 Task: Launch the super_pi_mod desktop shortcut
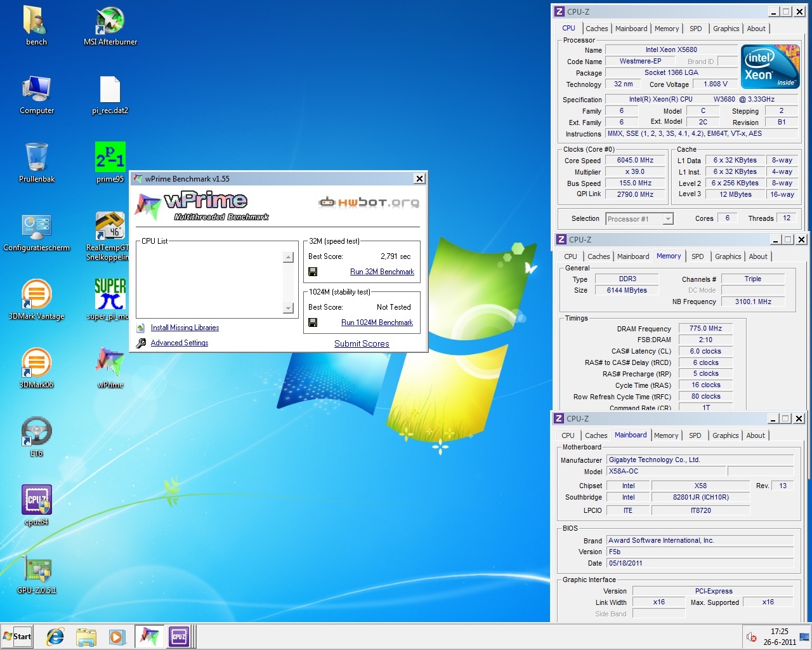pyautogui.click(x=110, y=295)
